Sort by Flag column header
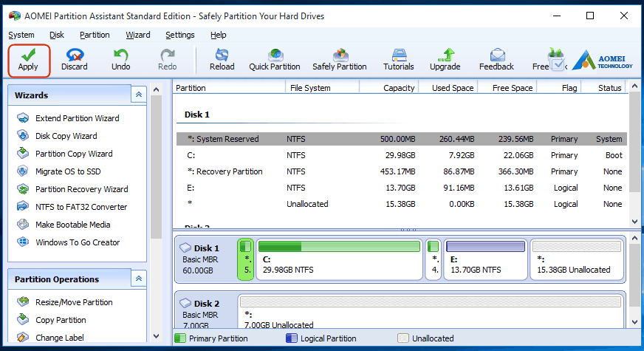Screen dimensions: 644x351 tap(559, 87)
